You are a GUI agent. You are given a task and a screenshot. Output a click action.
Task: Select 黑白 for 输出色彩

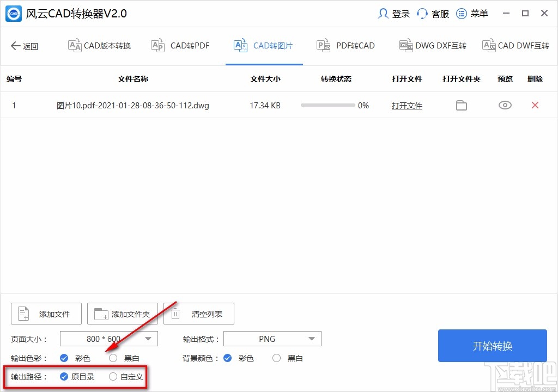pyautogui.click(x=113, y=358)
